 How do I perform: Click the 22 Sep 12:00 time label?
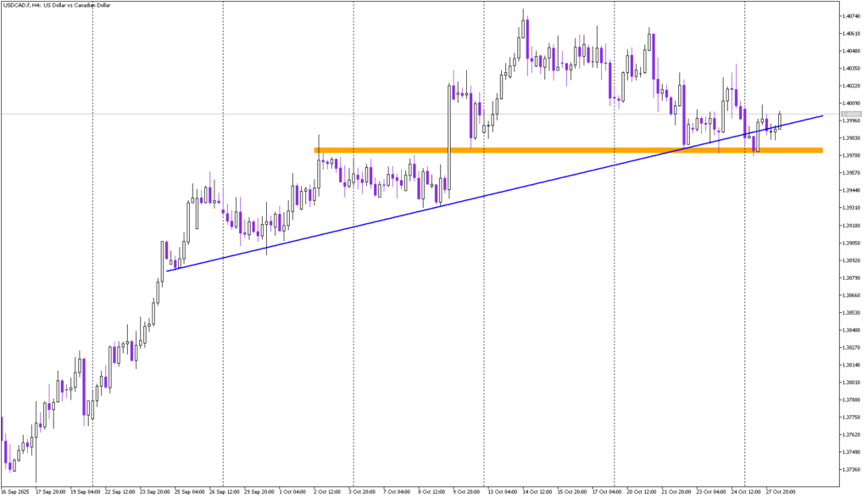[118, 491]
